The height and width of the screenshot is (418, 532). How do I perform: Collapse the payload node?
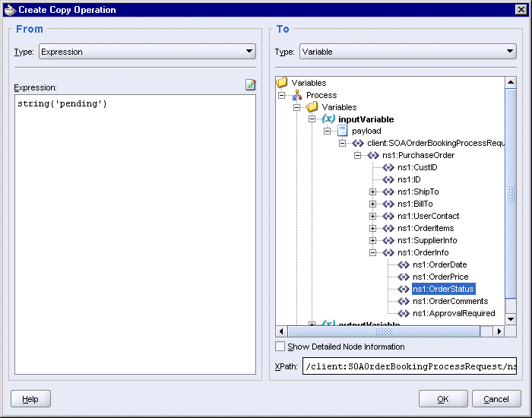point(327,131)
